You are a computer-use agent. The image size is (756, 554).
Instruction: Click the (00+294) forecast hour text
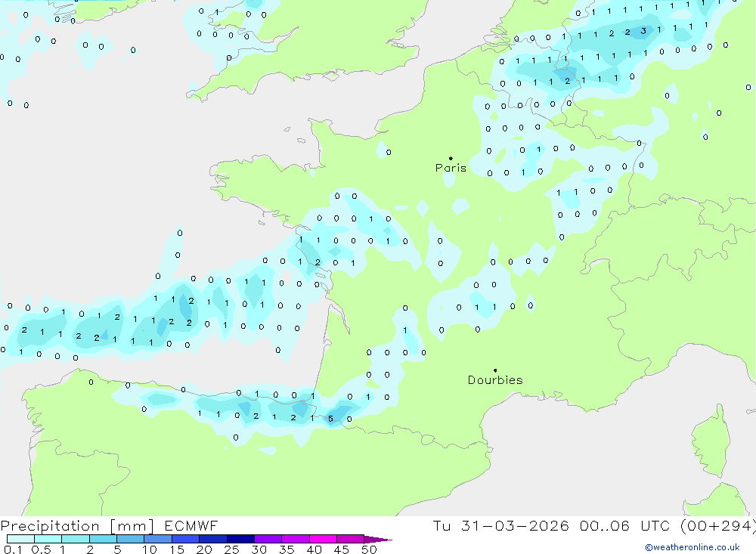(x=718, y=525)
